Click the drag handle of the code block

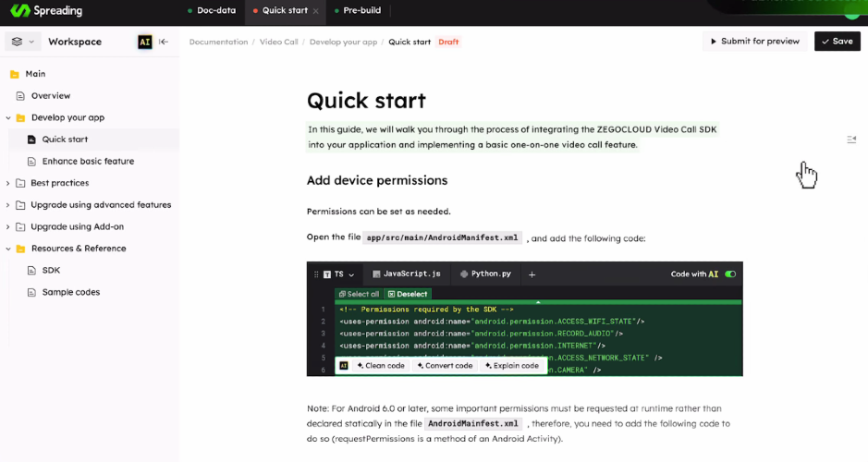316,274
